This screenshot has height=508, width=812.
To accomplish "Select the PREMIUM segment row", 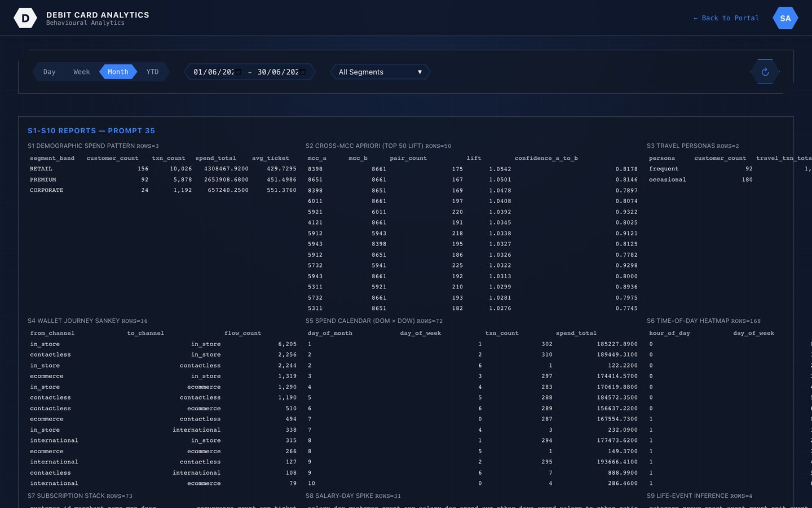I will [x=163, y=179].
